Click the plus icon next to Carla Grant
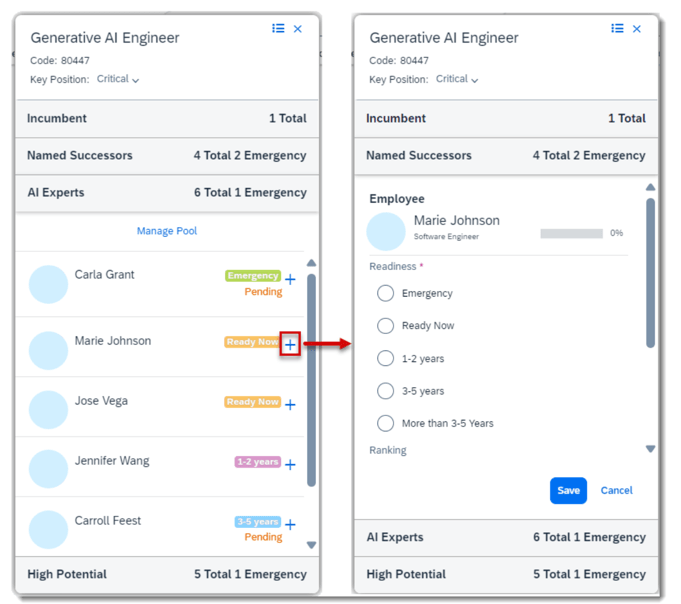This screenshot has height=604, width=681. (x=290, y=279)
